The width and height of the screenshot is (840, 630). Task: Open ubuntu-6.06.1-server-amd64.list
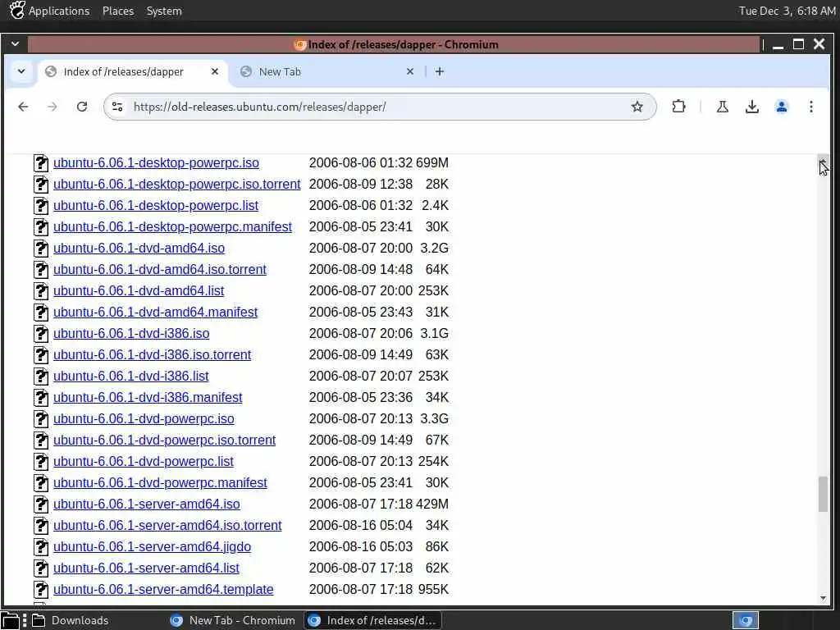tap(146, 568)
